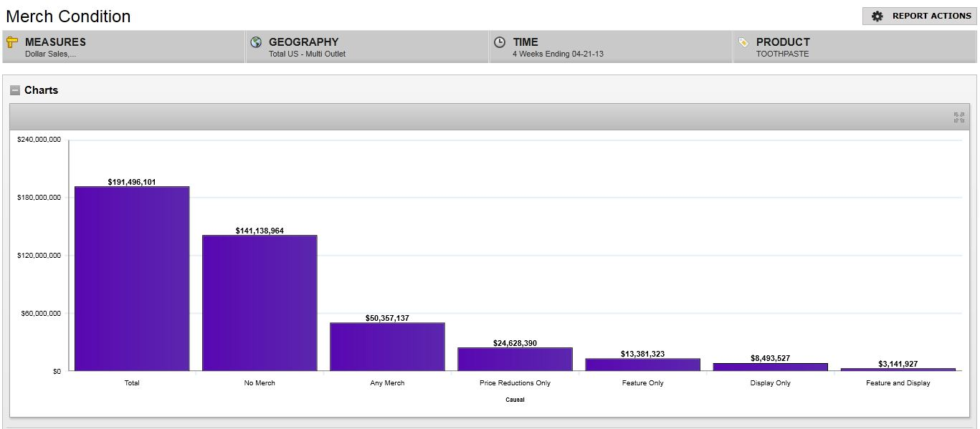Select the Price Reductions Only bar
Image resolution: width=980 pixels, height=429 pixels.
click(x=515, y=359)
